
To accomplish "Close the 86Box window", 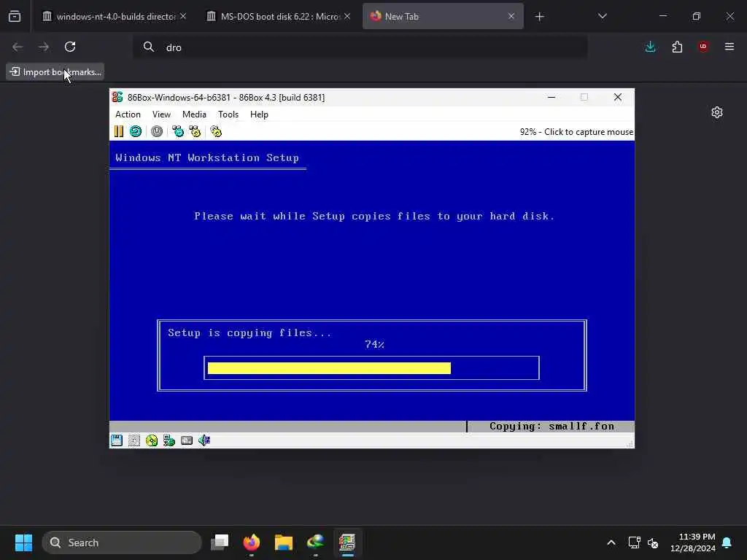I will tap(618, 97).
